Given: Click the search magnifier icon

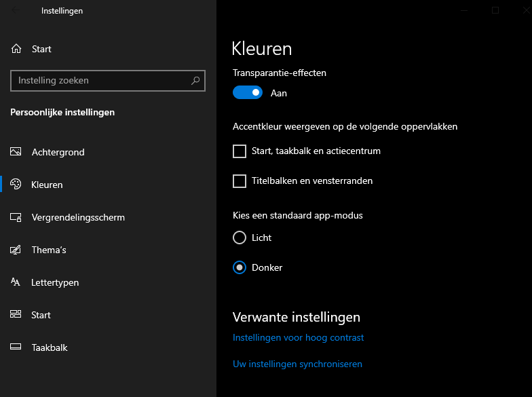Looking at the screenshot, I should tap(195, 81).
